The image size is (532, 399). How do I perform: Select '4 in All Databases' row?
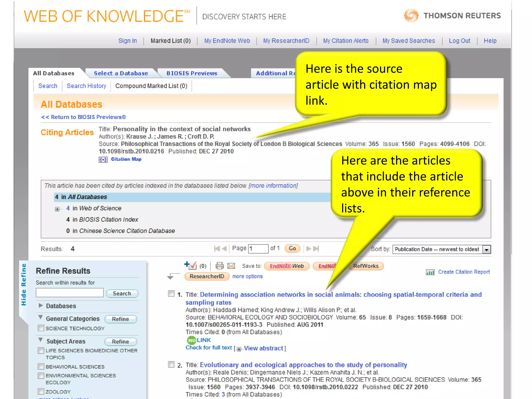click(192, 197)
